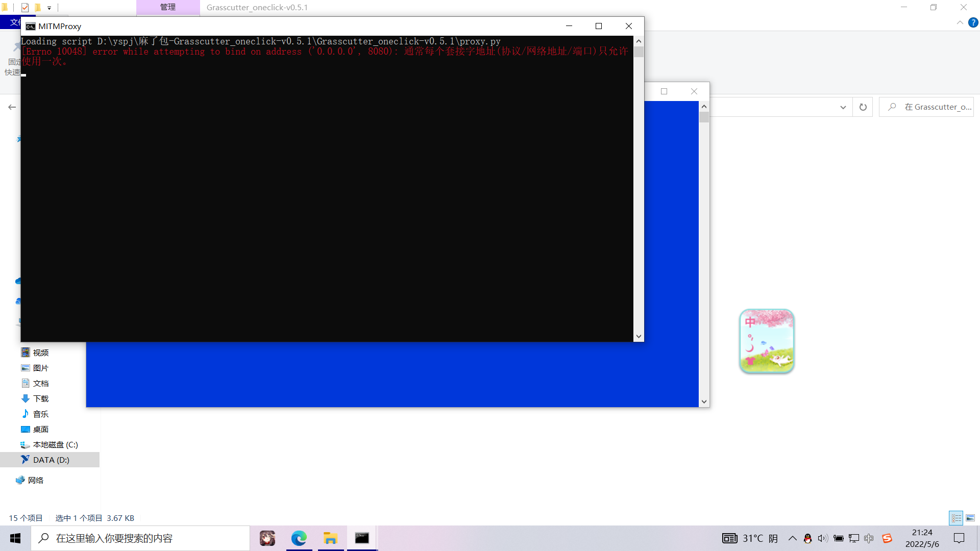Select 桌面 in navigation pane
This screenshot has height=551, width=980.
[41, 429]
